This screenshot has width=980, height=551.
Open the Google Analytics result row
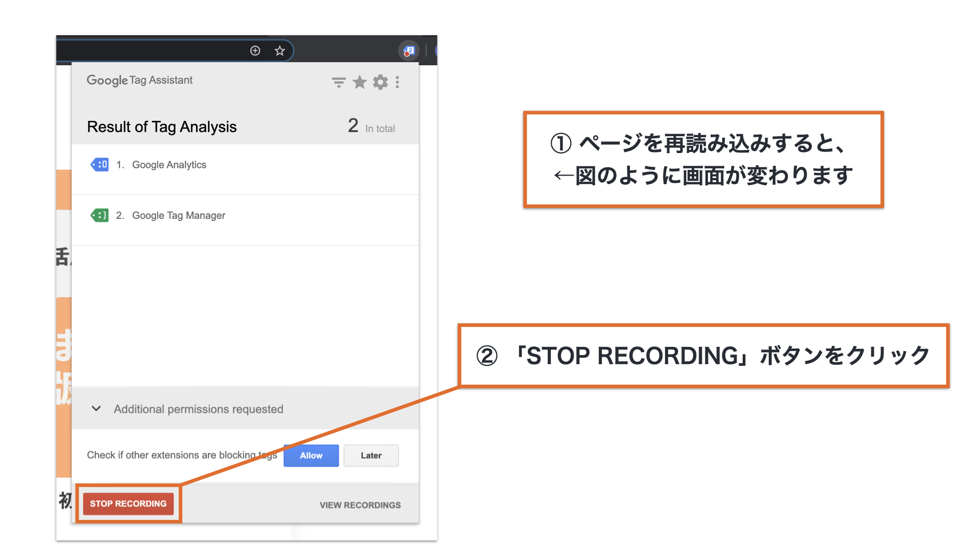click(x=245, y=169)
